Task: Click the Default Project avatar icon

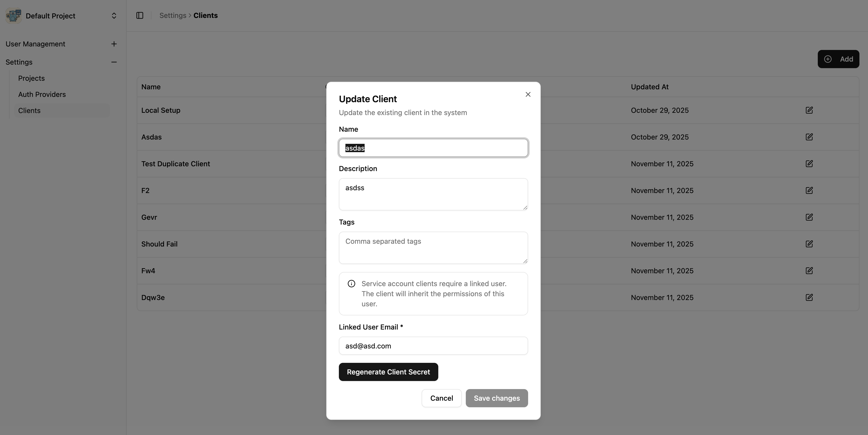Action: pos(13,15)
